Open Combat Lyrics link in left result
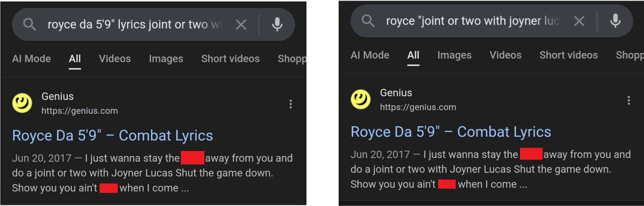 [112, 136]
